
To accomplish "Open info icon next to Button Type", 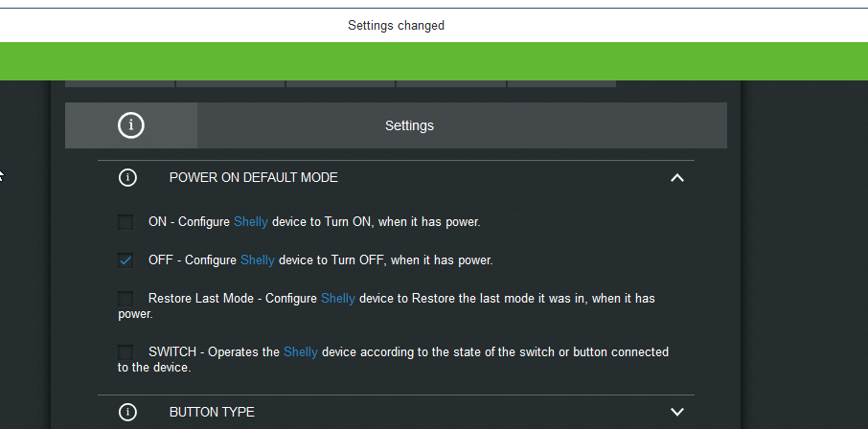I will pyautogui.click(x=127, y=412).
